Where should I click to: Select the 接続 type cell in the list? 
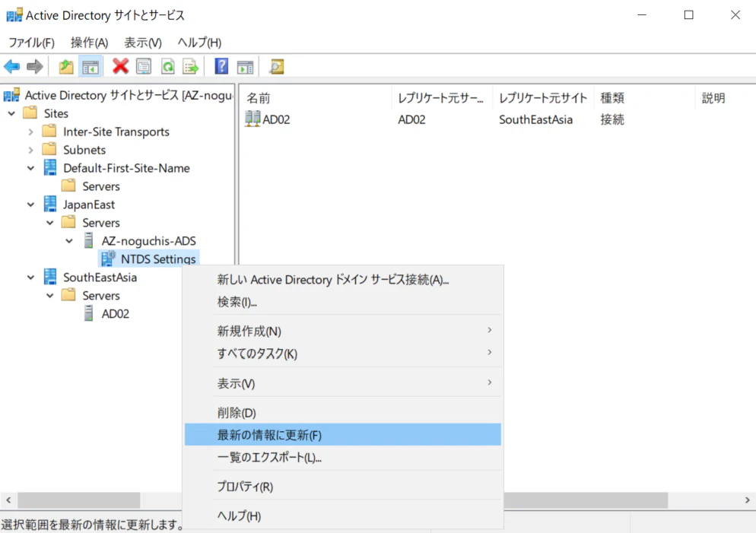tap(611, 119)
